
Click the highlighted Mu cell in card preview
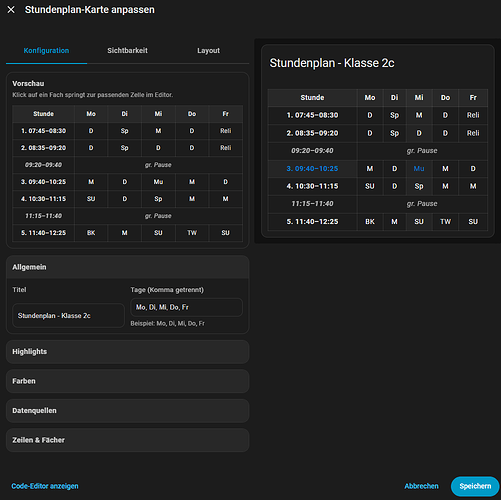(419, 169)
